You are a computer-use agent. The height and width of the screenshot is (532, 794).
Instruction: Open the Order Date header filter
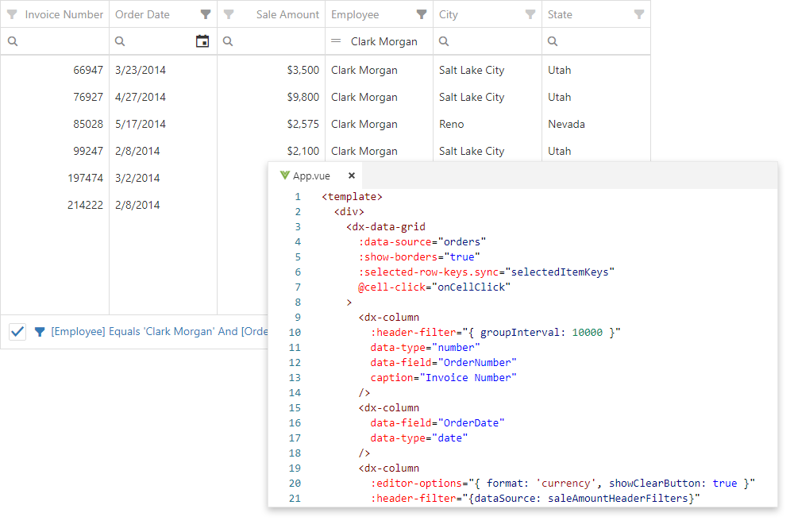point(206,14)
